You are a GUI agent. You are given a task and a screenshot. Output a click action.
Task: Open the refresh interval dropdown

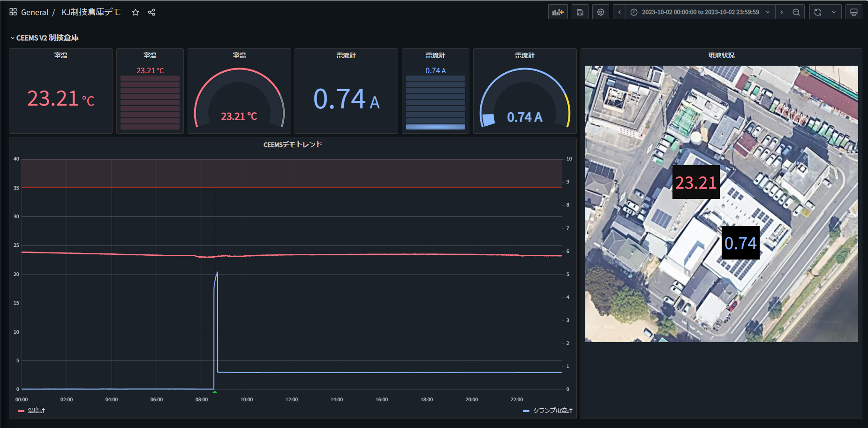point(834,12)
